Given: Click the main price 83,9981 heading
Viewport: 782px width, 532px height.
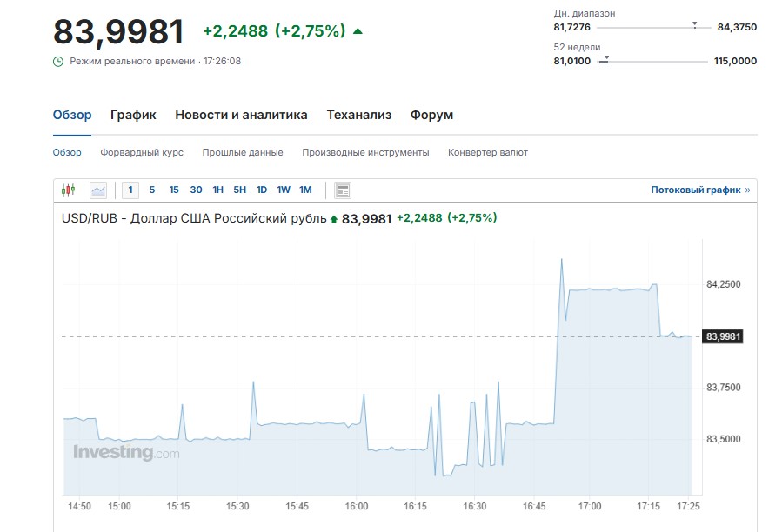Looking at the screenshot, I should pos(118,31).
